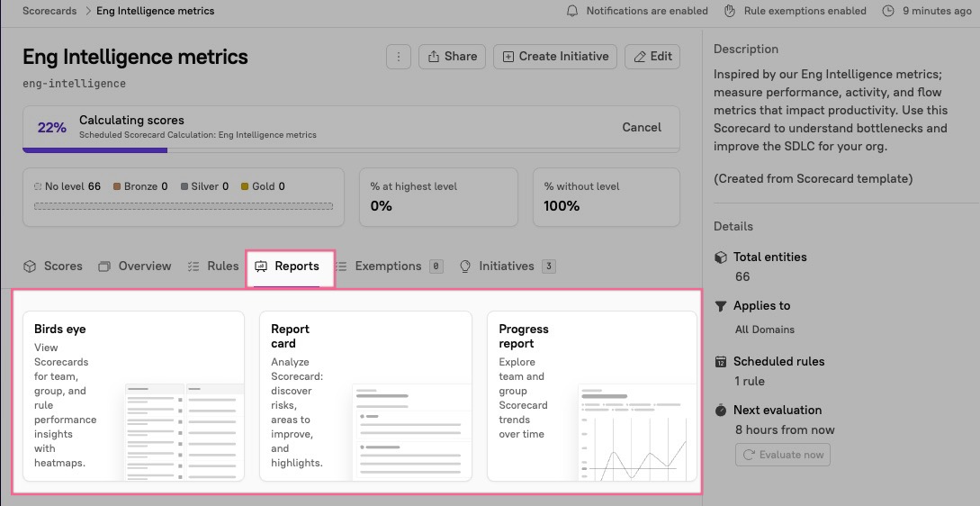Click Evaluate now button
Viewport: 980px width, 506px height.
pos(783,455)
